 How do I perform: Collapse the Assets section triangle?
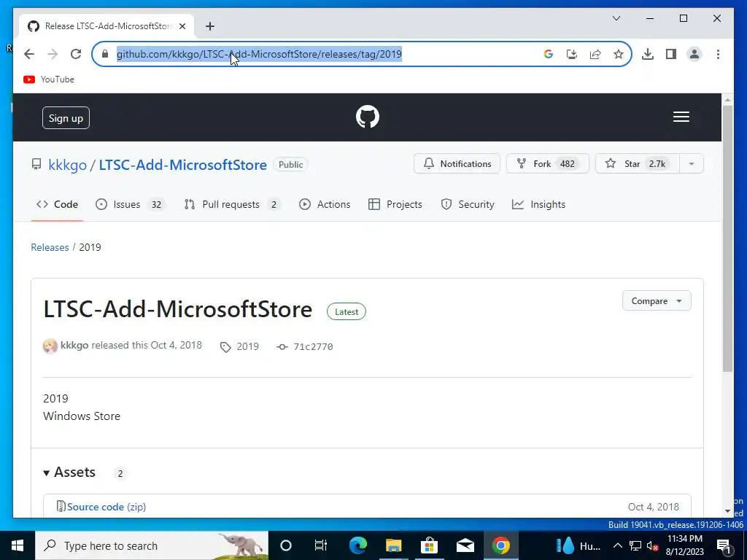click(x=47, y=472)
